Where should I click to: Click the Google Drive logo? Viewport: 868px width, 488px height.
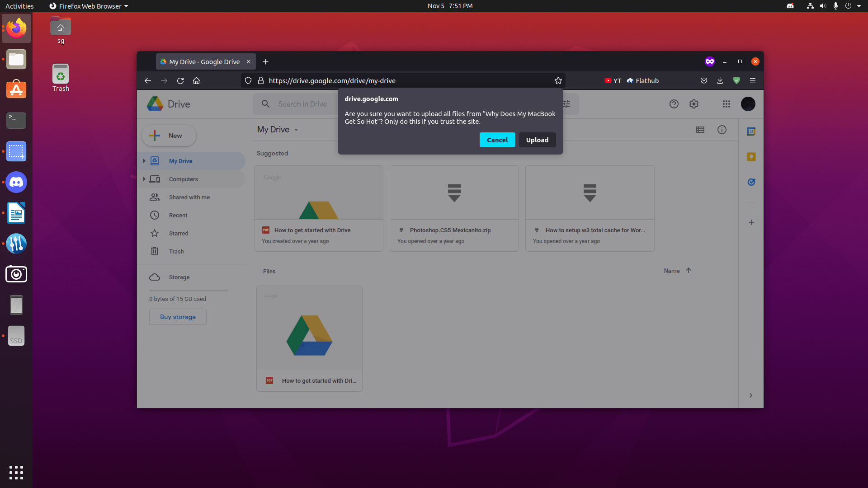155,104
